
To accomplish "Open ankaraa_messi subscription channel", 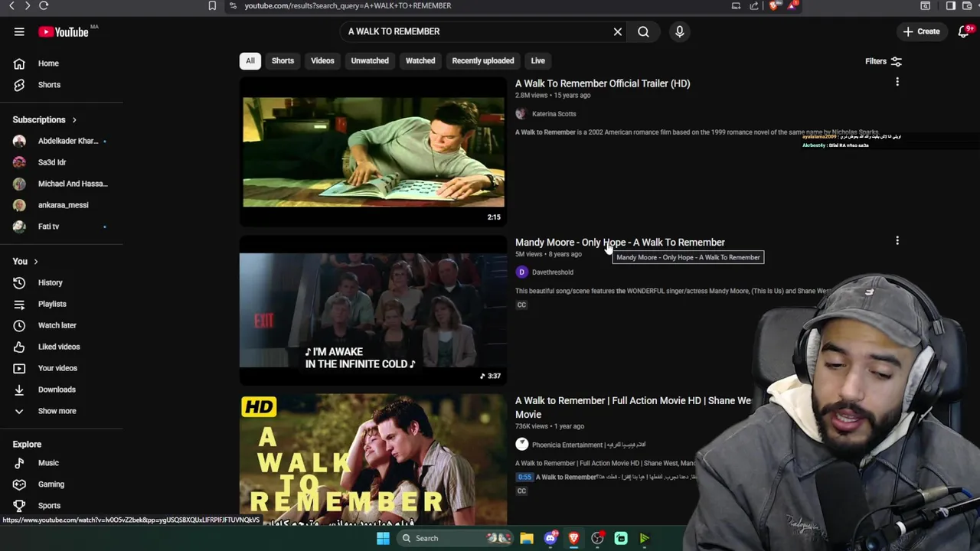I will point(61,205).
